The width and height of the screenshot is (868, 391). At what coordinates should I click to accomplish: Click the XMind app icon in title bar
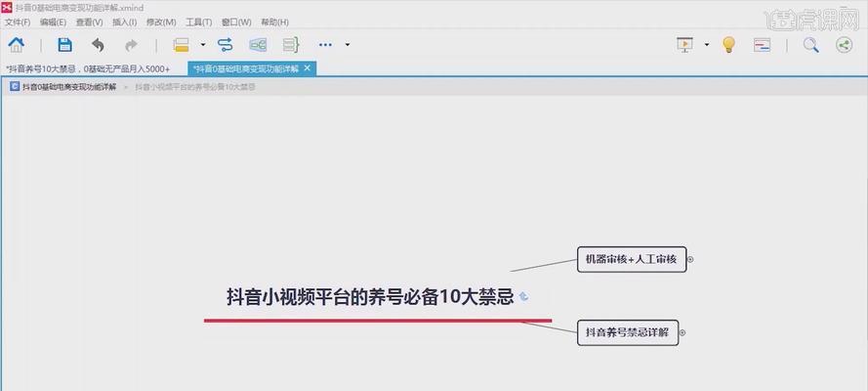click(7, 8)
